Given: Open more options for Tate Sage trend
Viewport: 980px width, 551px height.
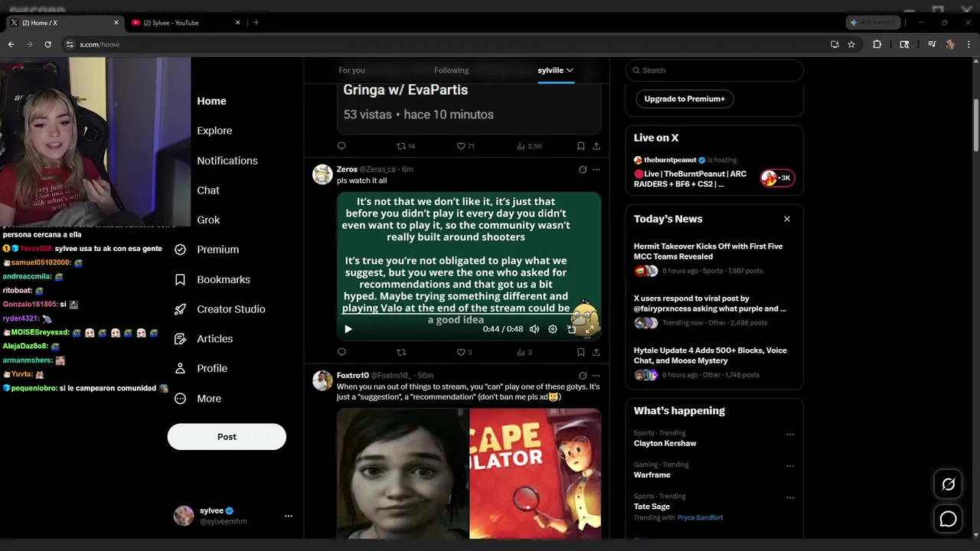Looking at the screenshot, I should [x=790, y=497].
